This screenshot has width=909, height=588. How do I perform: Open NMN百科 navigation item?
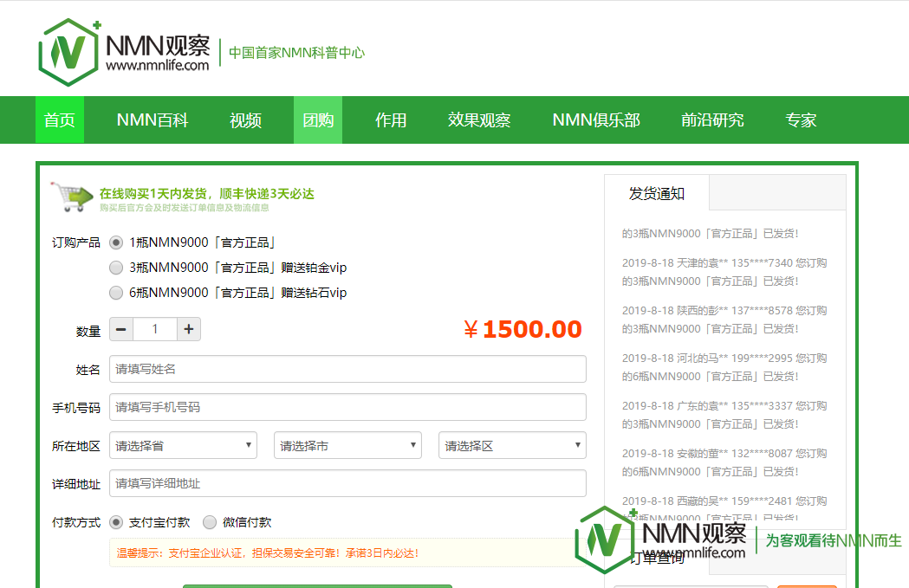[153, 120]
